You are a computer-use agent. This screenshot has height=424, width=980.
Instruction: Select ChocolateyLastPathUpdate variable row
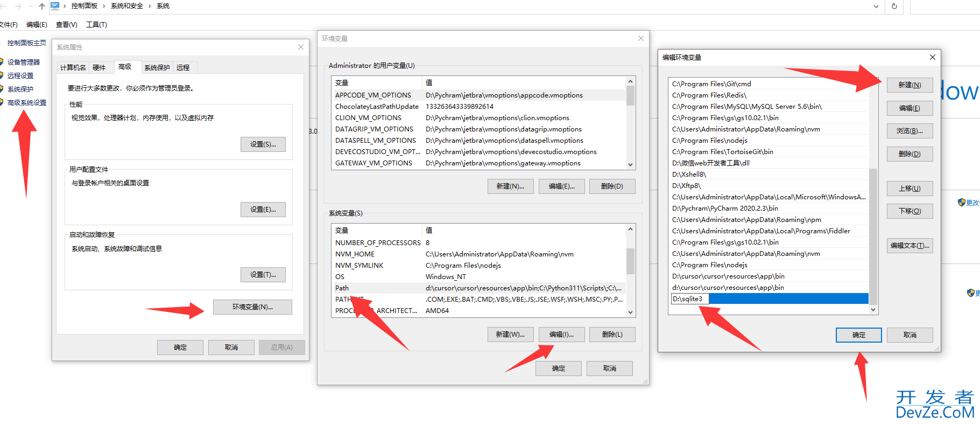pyautogui.click(x=479, y=107)
